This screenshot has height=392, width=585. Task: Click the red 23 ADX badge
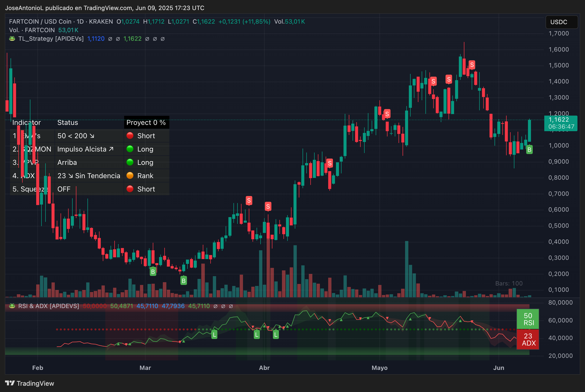pyautogui.click(x=528, y=339)
